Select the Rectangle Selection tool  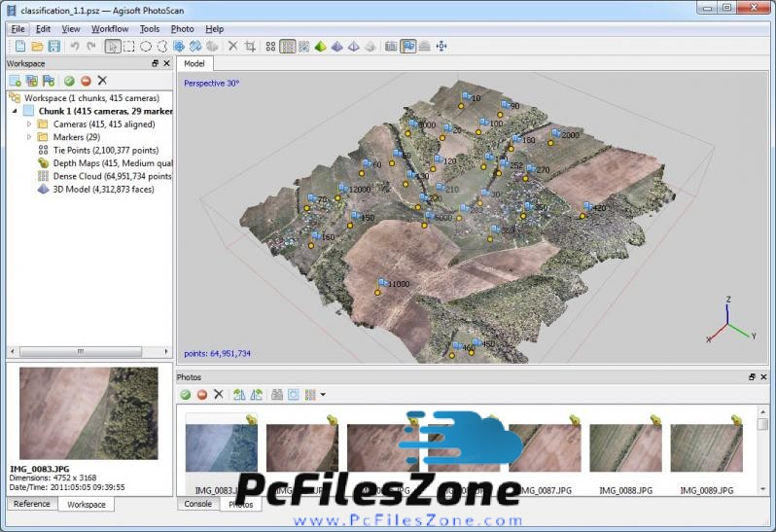click(x=128, y=47)
